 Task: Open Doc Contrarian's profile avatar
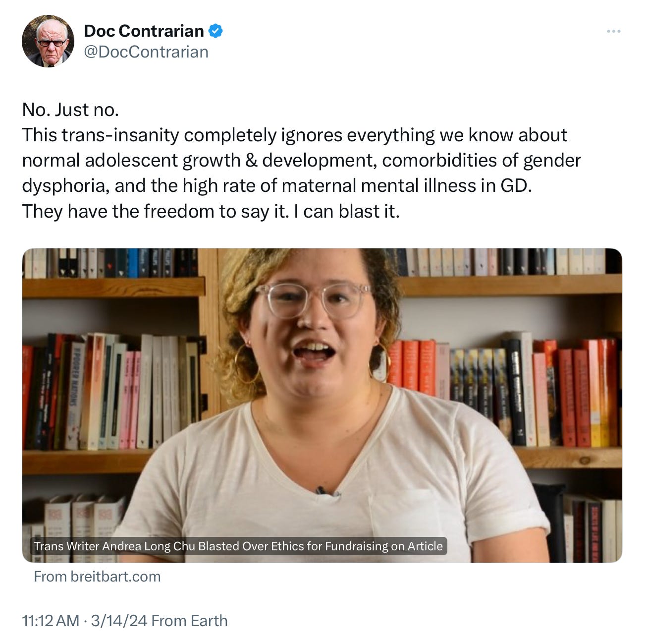click(x=48, y=41)
